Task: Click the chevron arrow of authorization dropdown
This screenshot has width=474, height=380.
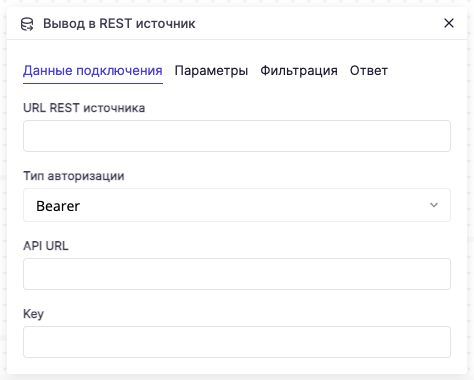Action: (434, 205)
